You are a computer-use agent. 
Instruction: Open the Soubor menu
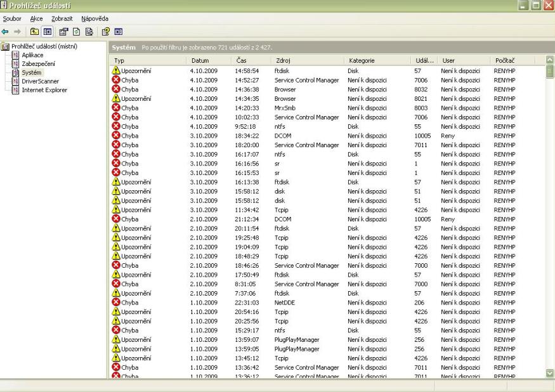click(x=13, y=18)
